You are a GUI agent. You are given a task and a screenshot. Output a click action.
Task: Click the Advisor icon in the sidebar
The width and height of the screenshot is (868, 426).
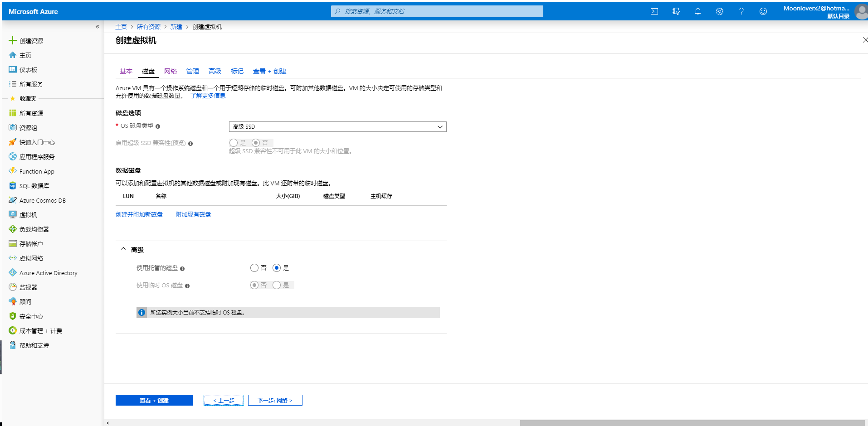click(x=13, y=301)
